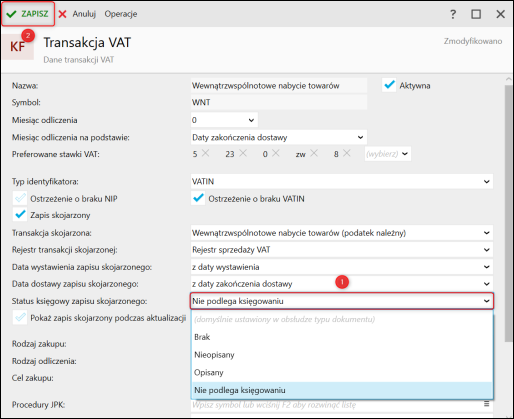Edit the Nazwa field value
Viewport: 514px width, 419px height.
(x=279, y=86)
